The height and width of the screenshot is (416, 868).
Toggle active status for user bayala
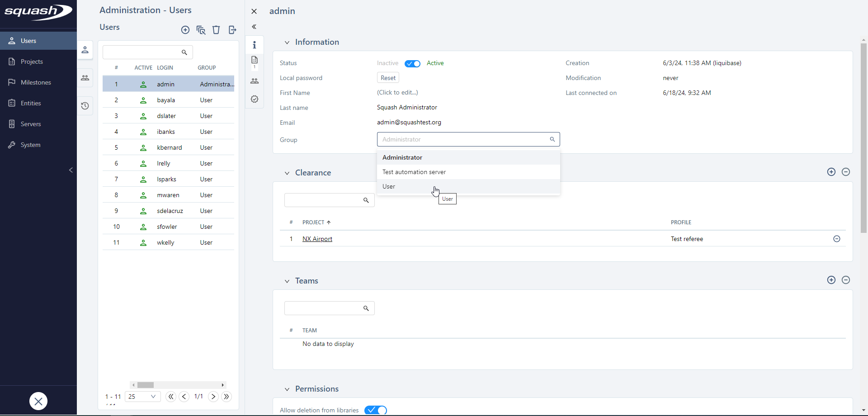[143, 100]
